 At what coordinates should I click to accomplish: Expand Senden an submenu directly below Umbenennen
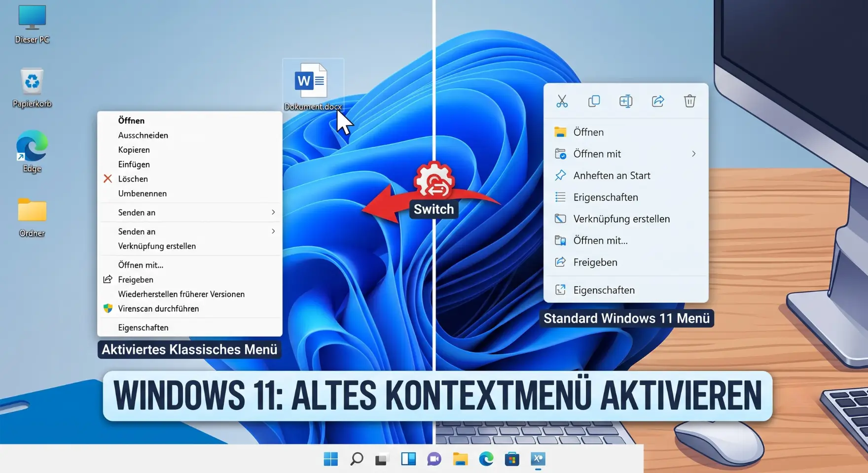pyautogui.click(x=190, y=212)
